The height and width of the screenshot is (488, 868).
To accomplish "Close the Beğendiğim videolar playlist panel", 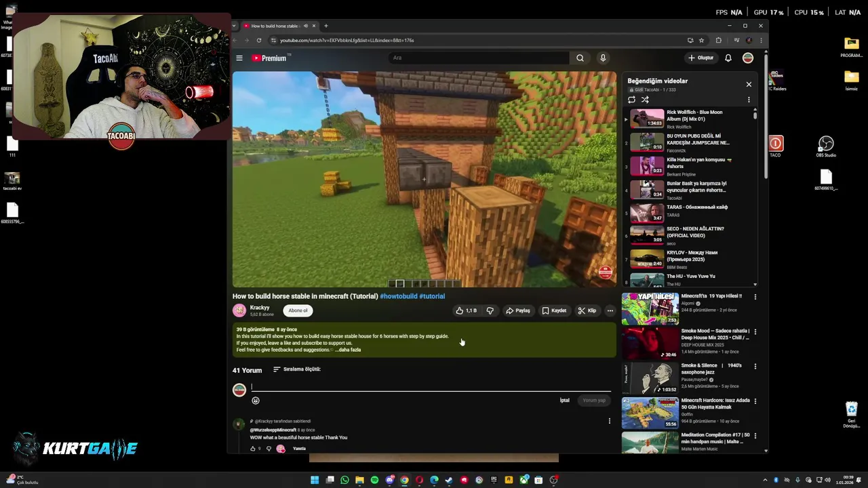I will pos(749,85).
